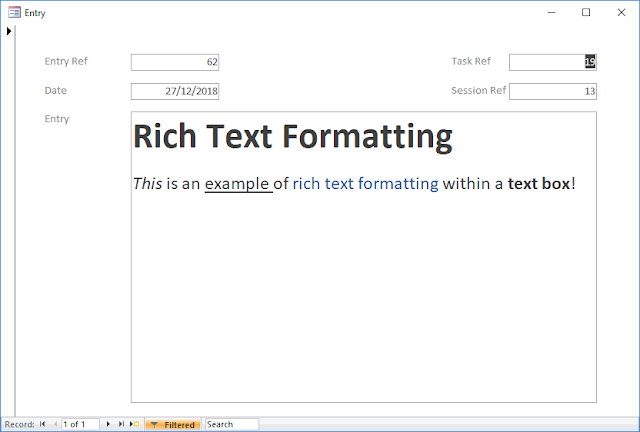
Task: Click the bold "text box" words
Action: tap(538, 184)
